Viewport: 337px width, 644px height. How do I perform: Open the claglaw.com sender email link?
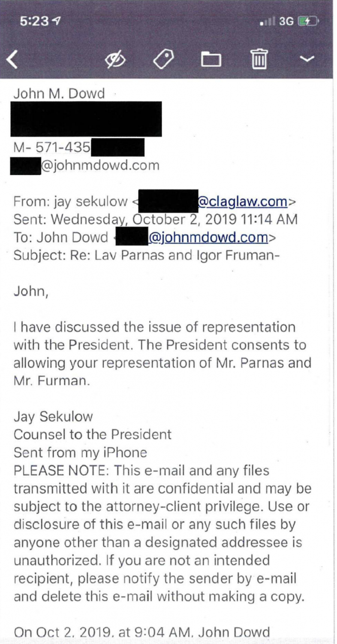[x=243, y=201]
